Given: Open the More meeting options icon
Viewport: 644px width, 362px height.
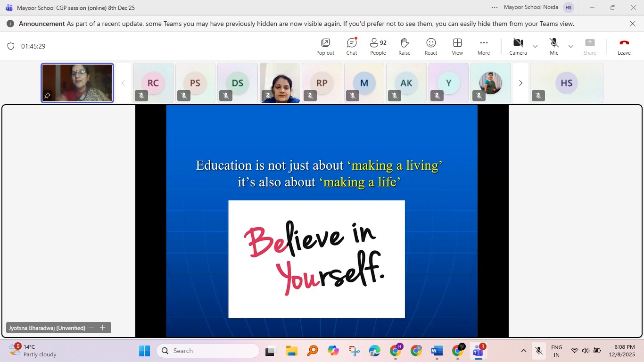Looking at the screenshot, I should click(483, 46).
